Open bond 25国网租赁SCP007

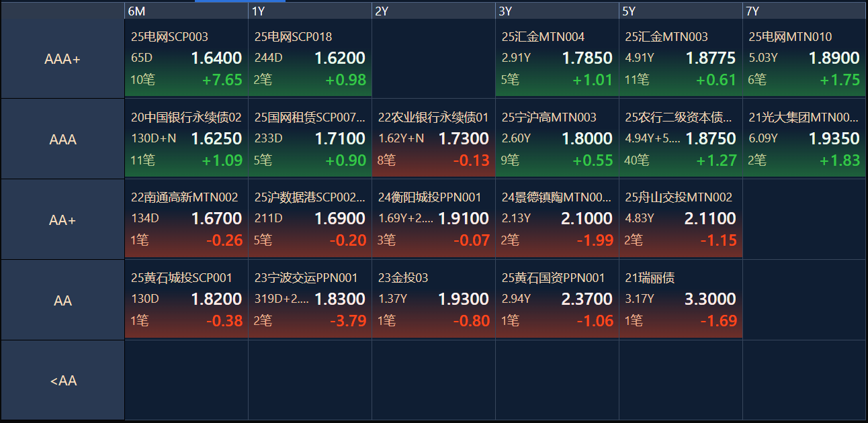[x=310, y=117]
